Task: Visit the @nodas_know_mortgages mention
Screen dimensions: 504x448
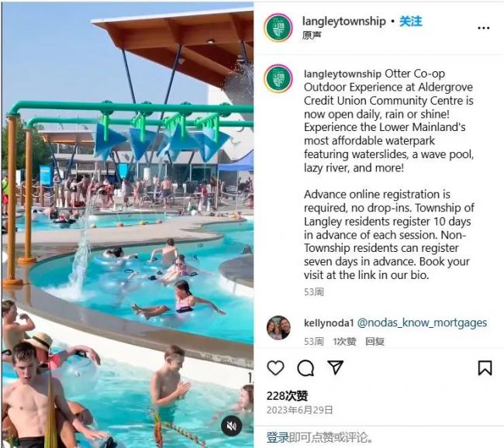Action: (x=422, y=322)
